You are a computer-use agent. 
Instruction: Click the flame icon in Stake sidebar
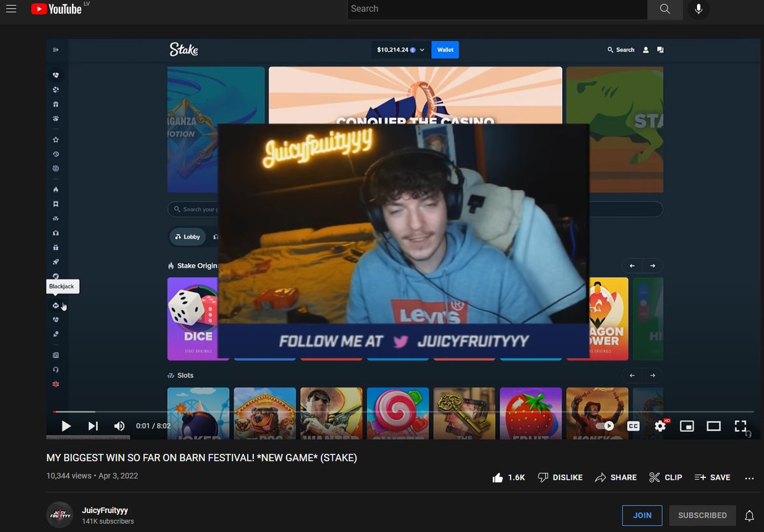pyautogui.click(x=56, y=190)
